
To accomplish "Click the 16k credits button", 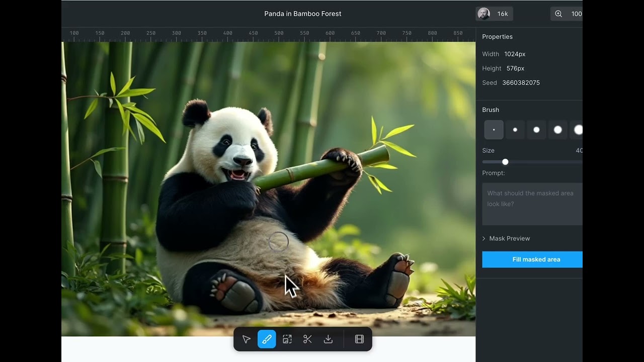I will coord(502,14).
